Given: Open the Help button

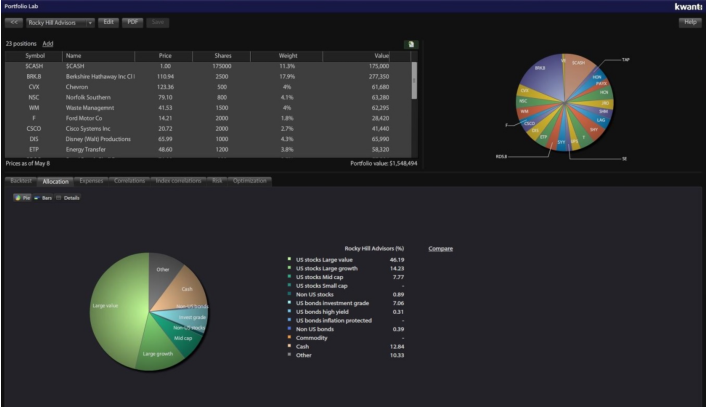Looking at the screenshot, I should [x=690, y=23].
